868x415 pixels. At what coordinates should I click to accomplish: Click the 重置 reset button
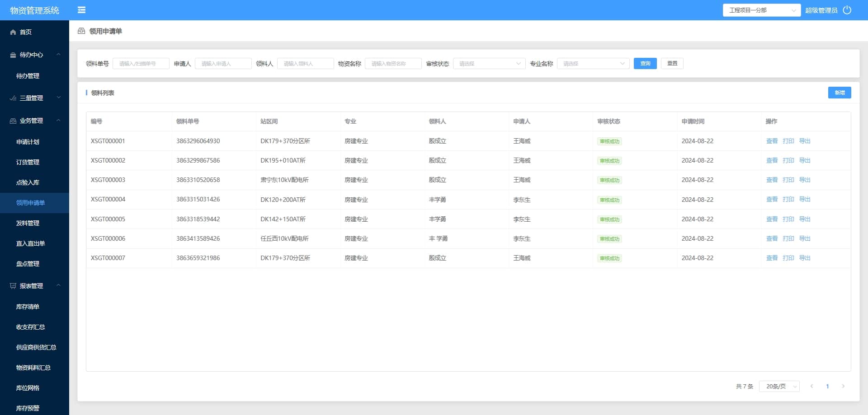click(x=672, y=64)
